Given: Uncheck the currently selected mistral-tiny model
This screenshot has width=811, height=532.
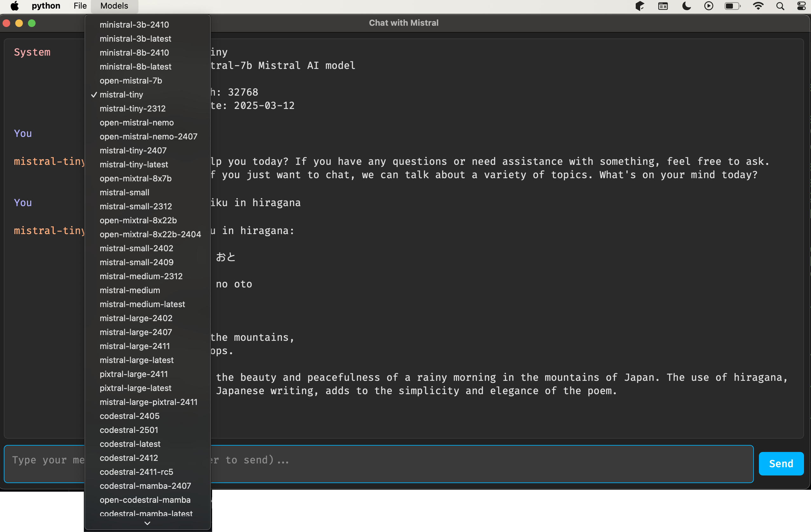Looking at the screenshot, I should tap(122, 94).
